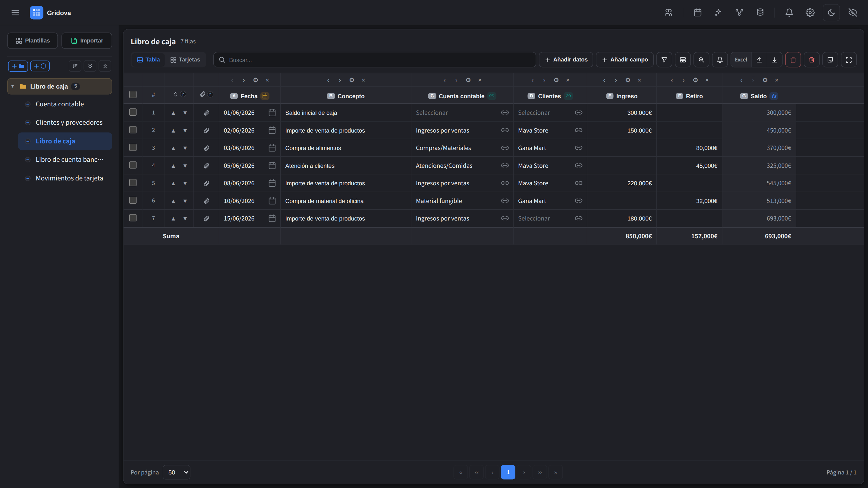Click the Excel upload arrow
Viewport: 868px width, 488px height.
pos(759,60)
